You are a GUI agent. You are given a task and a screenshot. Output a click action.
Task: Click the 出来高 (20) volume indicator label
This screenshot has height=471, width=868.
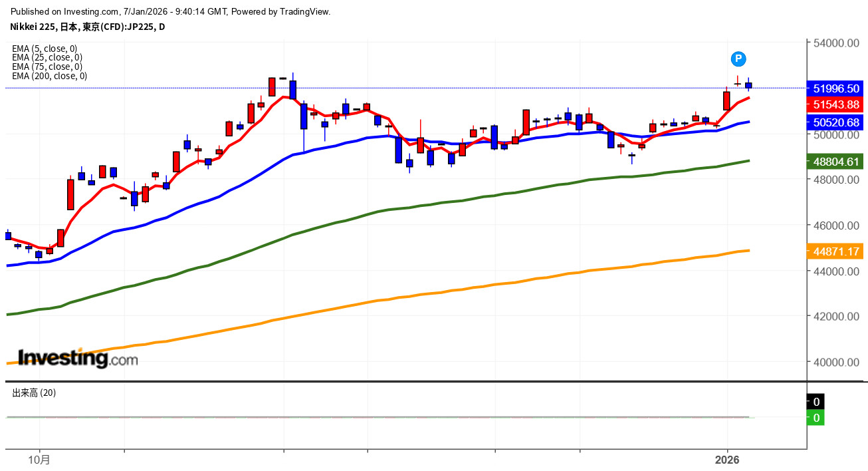34,392
